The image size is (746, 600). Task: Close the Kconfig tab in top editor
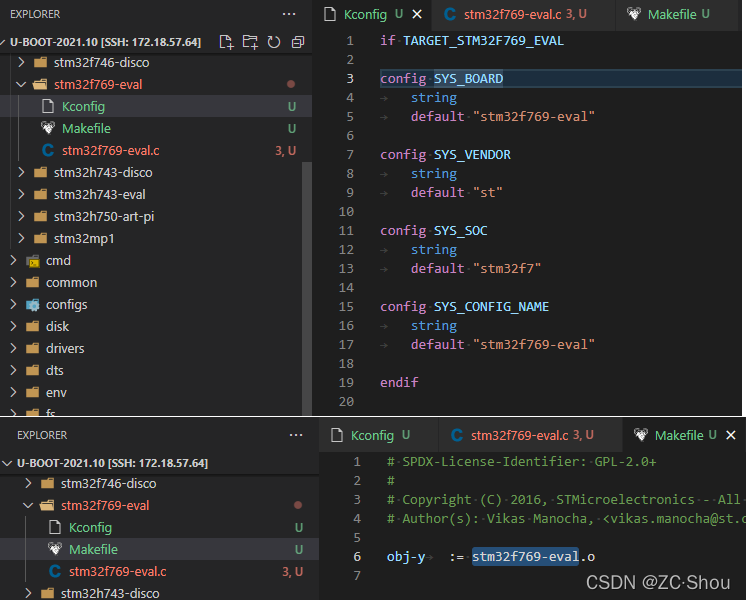tap(417, 14)
